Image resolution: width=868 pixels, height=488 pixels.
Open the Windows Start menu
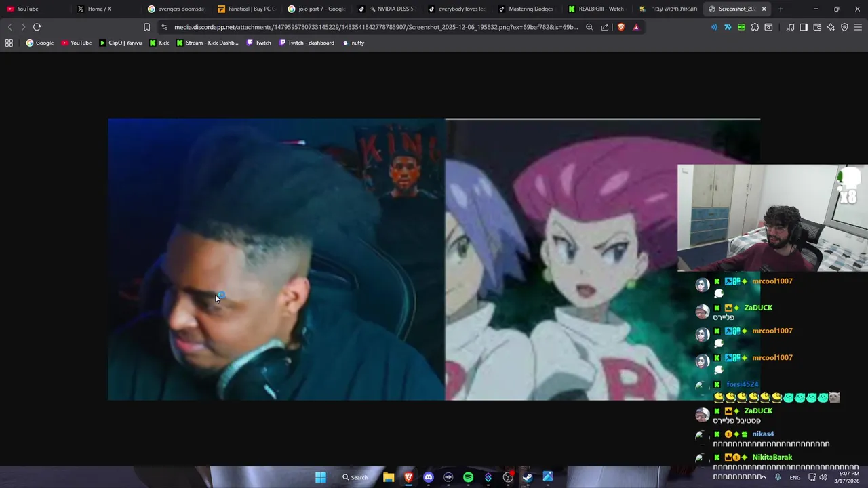[321, 477]
